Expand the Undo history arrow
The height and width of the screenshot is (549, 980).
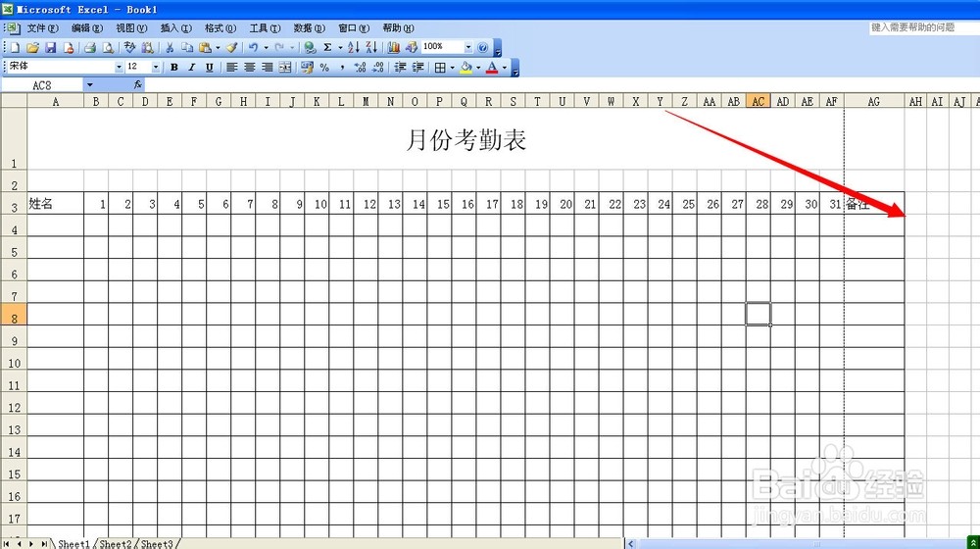(x=266, y=47)
